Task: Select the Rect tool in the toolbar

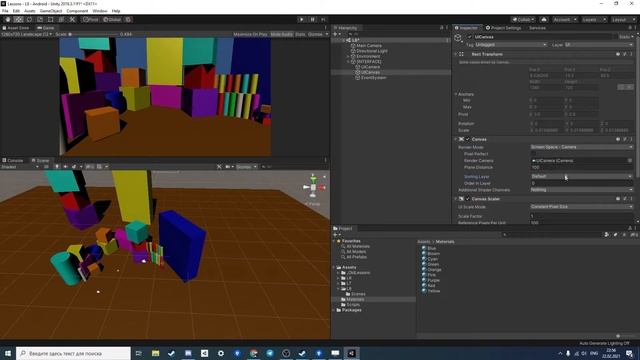Action: [x=51, y=20]
